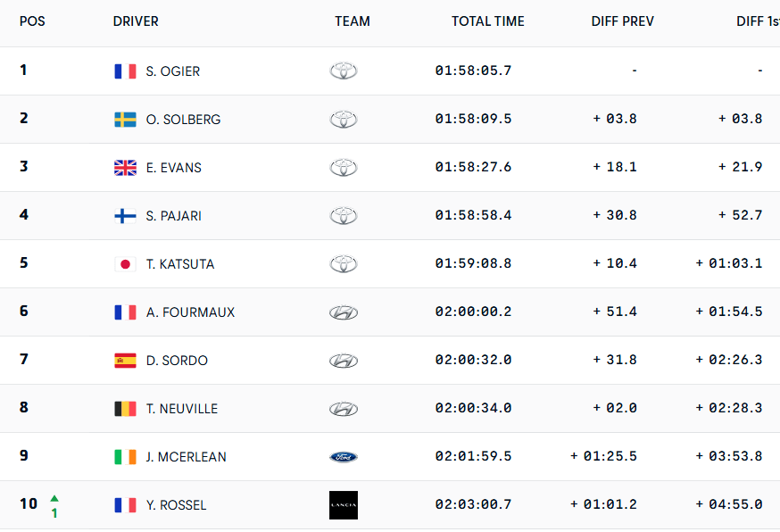Click the TEAM column header
The height and width of the screenshot is (532, 780).
click(x=353, y=21)
